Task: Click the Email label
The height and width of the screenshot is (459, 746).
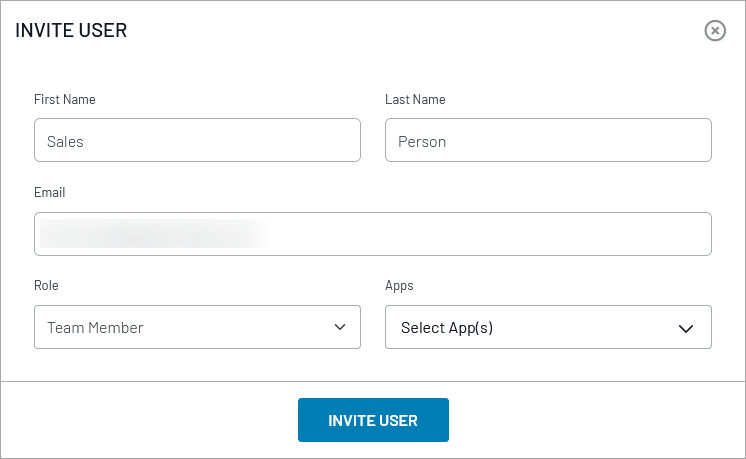Action: 49,192
